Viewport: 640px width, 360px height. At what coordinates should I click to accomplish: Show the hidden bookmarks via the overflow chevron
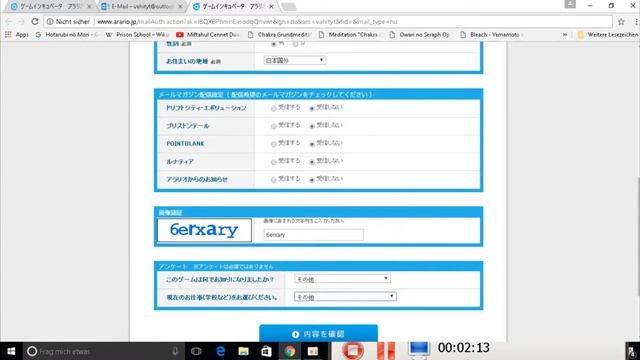pos(565,35)
